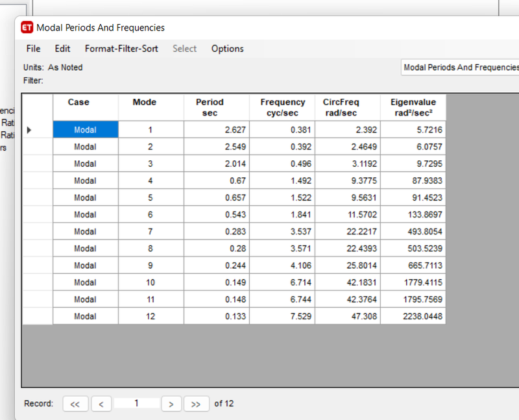Select frequency value 0.392

tap(282, 147)
